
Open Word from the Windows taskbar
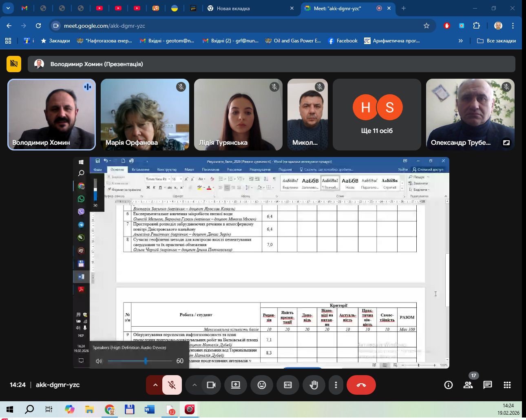coord(150,409)
